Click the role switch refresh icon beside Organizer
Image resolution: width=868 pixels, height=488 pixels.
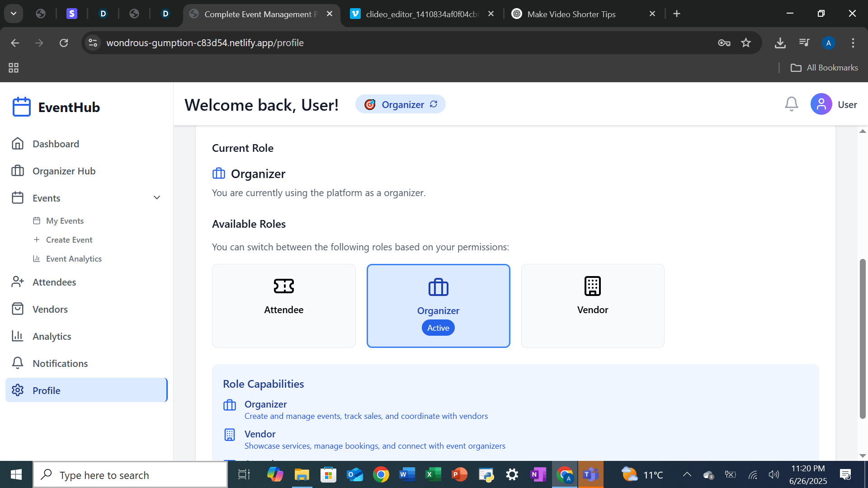pyautogui.click(x=434, y=104)
